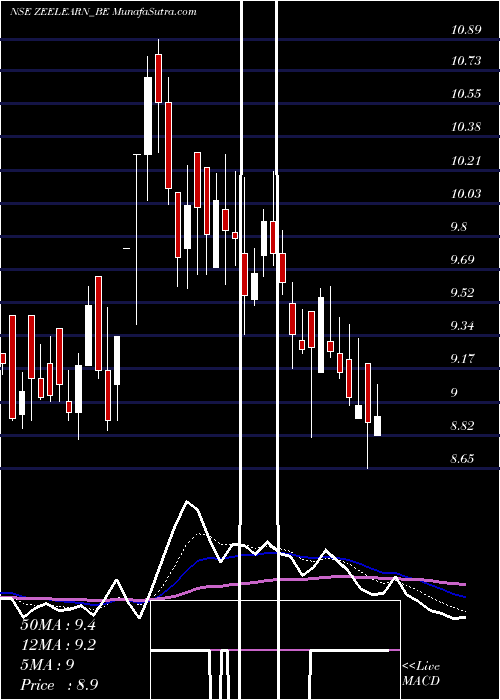Select the 9.69 price axis label

point(462,259)
